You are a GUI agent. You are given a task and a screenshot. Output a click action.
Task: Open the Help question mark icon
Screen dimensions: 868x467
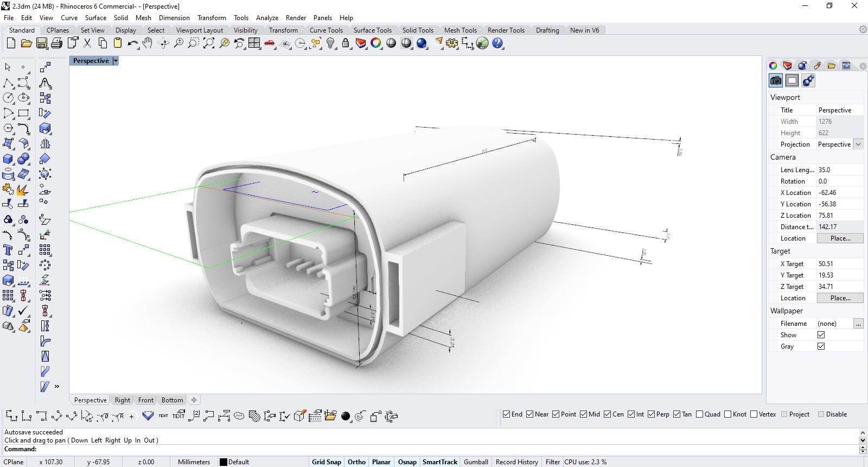click(497, 43)
